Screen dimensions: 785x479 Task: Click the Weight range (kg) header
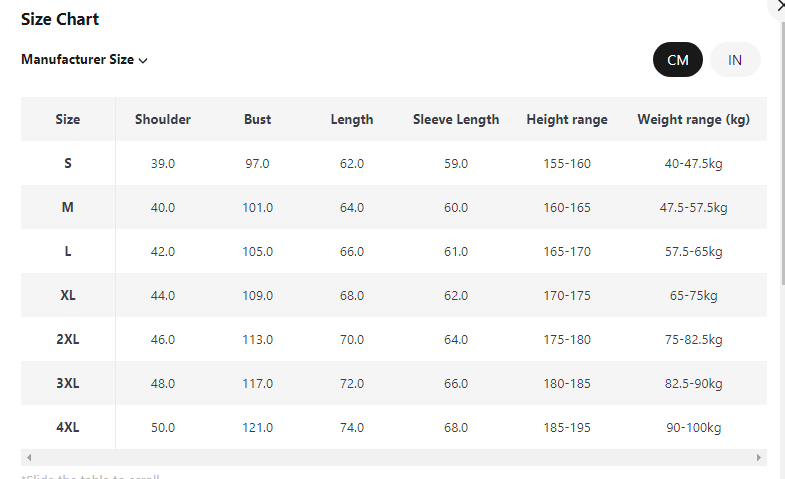coord(693,119)
